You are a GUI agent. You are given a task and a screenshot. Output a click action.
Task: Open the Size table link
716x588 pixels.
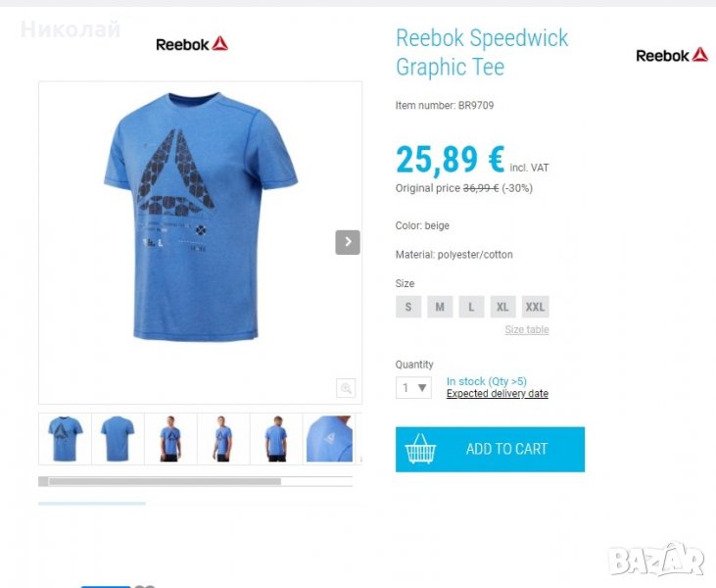527,329
